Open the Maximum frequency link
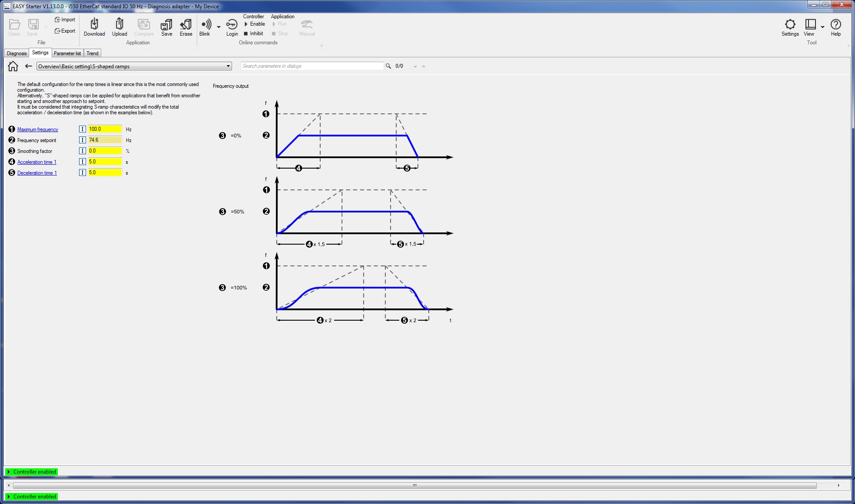The height and width of the screenshot is (504, 855). (x=38, y=129)
